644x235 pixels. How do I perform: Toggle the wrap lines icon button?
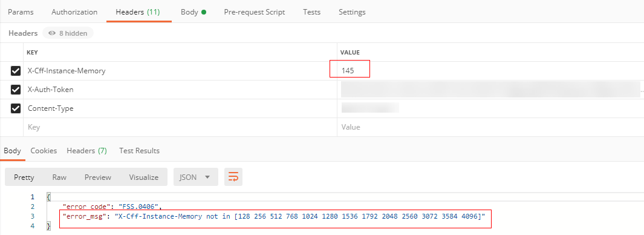[233, 177]
